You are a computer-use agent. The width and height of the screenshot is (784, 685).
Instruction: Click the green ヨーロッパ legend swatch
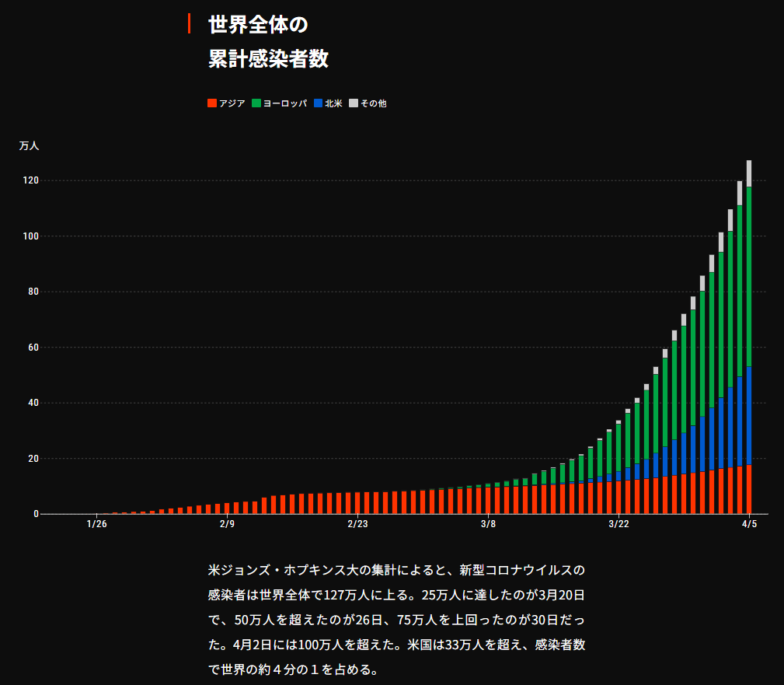coord(256,103)
